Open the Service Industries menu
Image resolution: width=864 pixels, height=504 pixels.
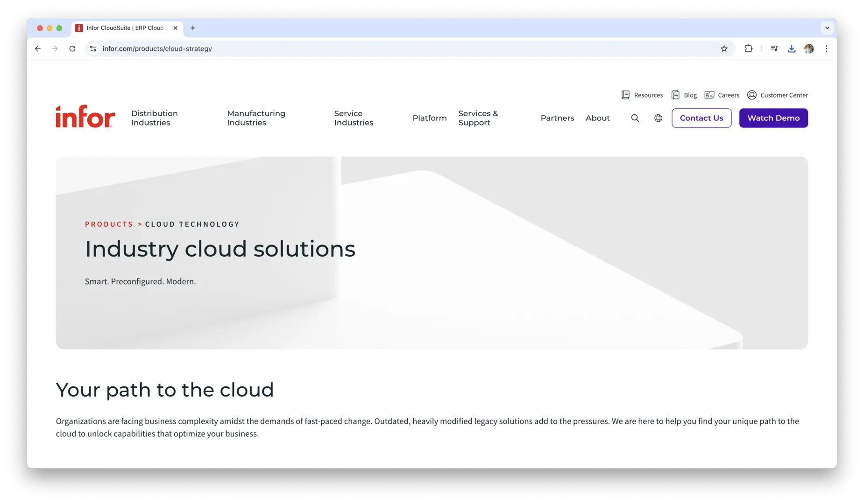pyautogui.click(x=354, y=118)
